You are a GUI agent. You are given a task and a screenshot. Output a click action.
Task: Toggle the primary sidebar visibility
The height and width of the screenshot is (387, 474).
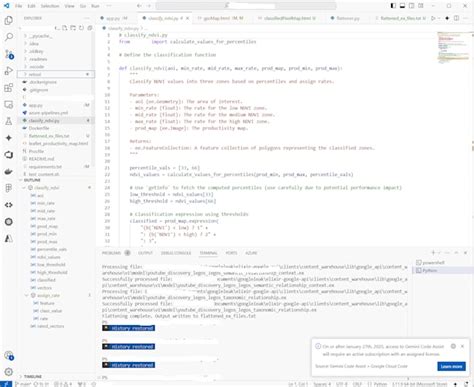[x=393, y=6]
